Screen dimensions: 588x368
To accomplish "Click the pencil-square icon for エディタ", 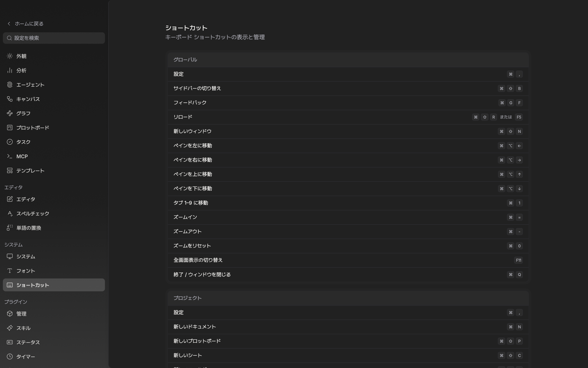I will 10,199.
